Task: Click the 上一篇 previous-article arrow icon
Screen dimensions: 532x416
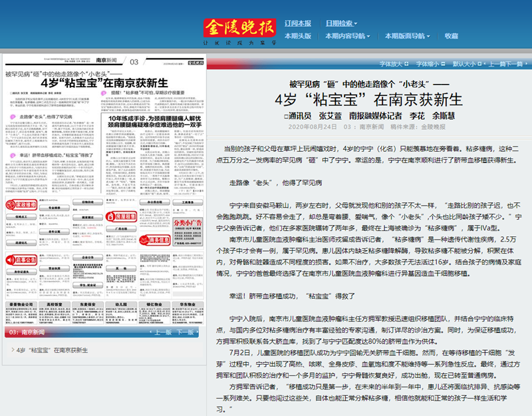Action: (x=485, y=63)
